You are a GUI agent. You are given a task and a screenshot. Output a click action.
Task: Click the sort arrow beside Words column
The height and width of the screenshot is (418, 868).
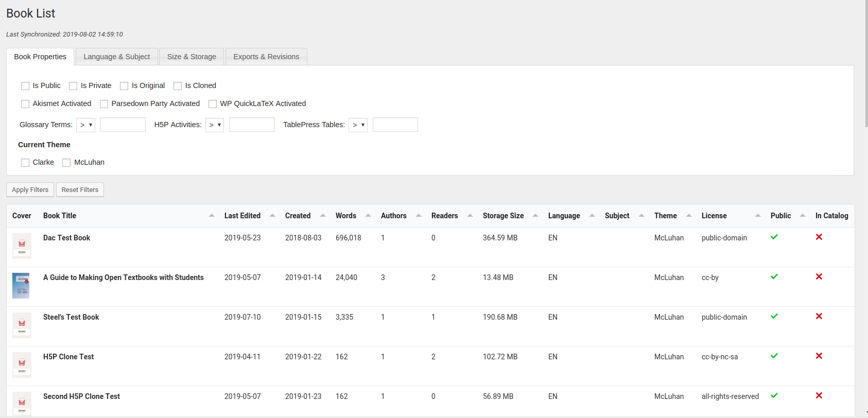tap(368, 216)
